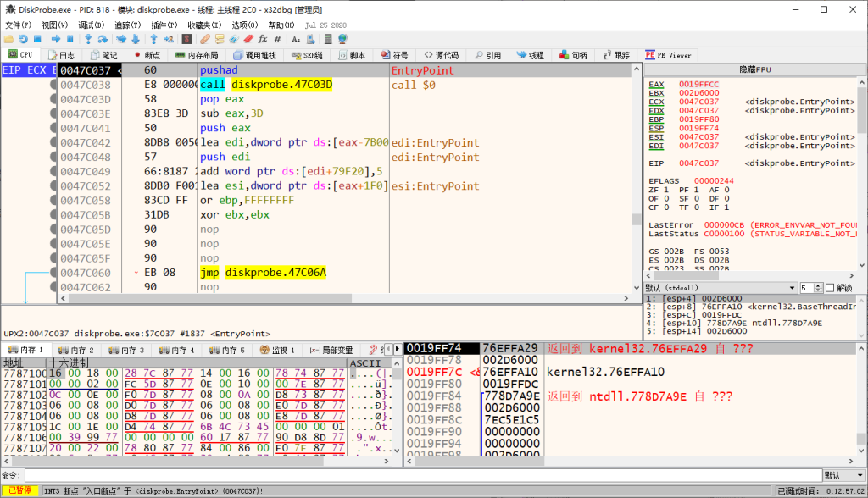Toggle breakpoint dot at address 0047C060
Image resolution: width=868 pixels, height=498 pixels.
(x=53, y=273)
